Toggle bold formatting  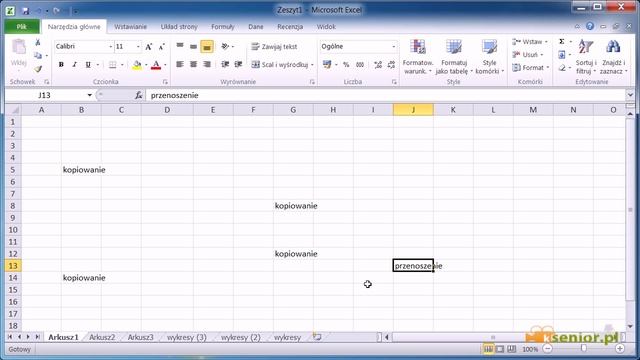tap(61, 64)
